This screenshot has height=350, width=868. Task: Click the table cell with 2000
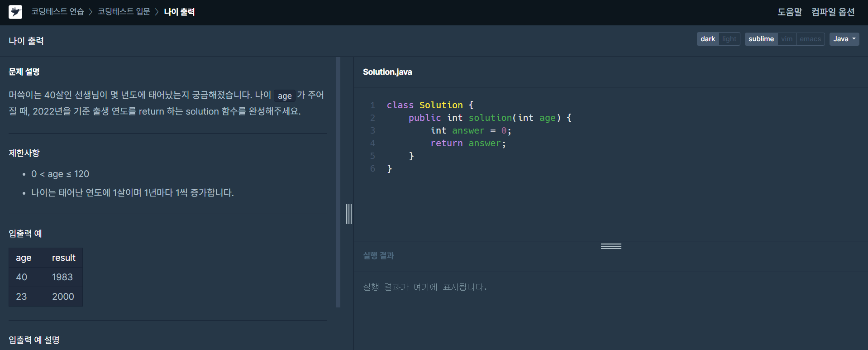pos(64,297)
